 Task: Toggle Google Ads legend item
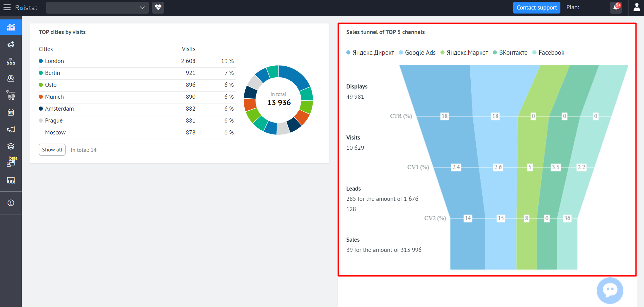pyautogui.click(x=417, y=52)
